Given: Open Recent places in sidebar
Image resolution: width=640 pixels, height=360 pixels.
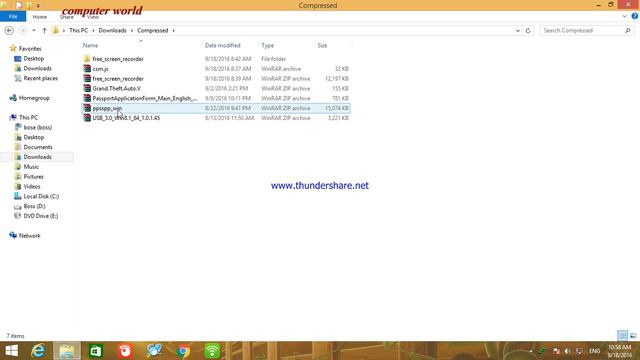Looking at the screenshot, I should [40, 78].
